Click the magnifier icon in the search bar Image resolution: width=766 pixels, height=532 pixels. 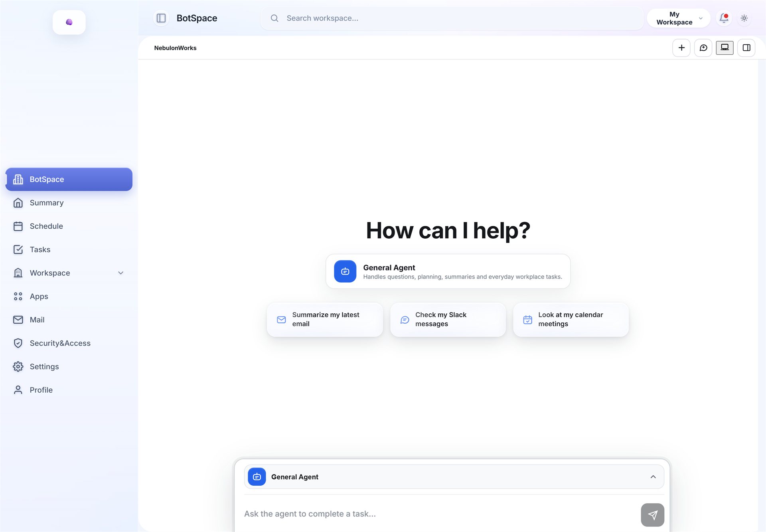(x=274, y=18)
